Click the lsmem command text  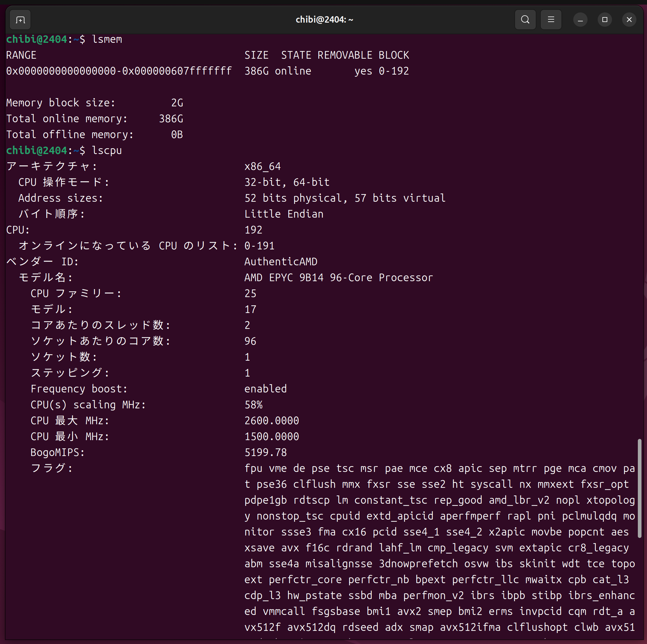(x=107, y=39)
